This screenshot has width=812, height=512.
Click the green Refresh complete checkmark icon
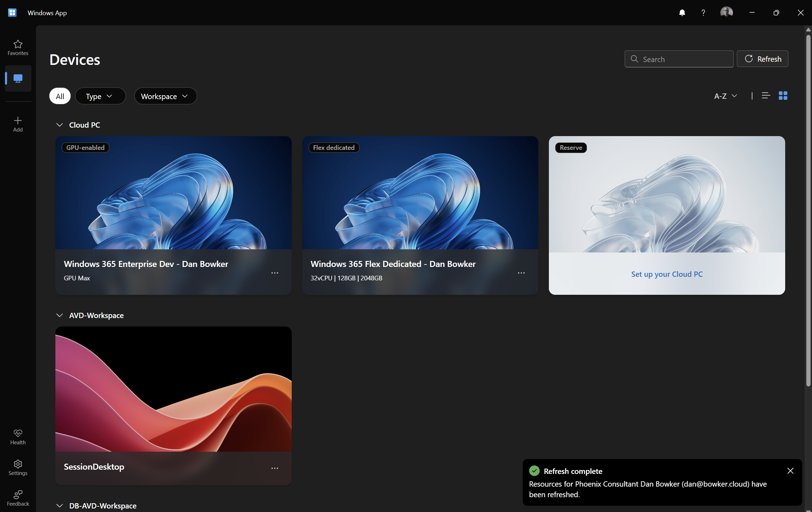click(x=534, y=471)
